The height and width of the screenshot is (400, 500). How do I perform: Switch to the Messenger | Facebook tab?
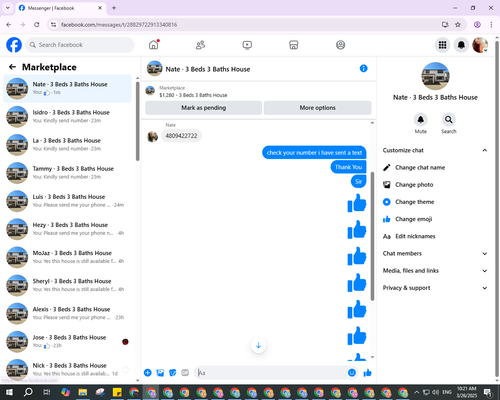(61, 8)
